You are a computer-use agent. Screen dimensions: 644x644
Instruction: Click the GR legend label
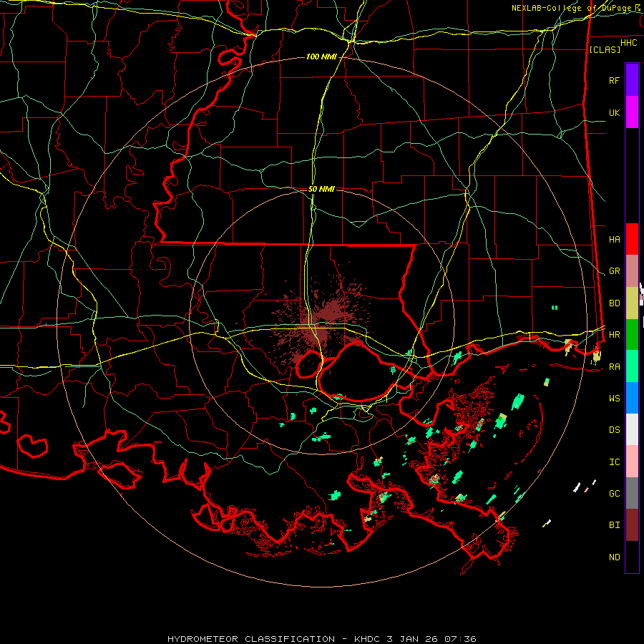click(614, 271)
